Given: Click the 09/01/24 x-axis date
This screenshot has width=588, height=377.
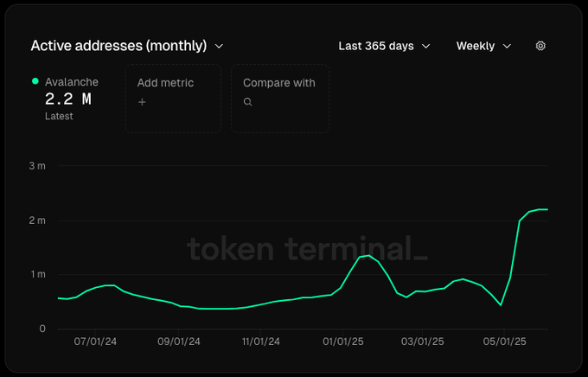Looking at the screenshot, I should pos(178,342).
